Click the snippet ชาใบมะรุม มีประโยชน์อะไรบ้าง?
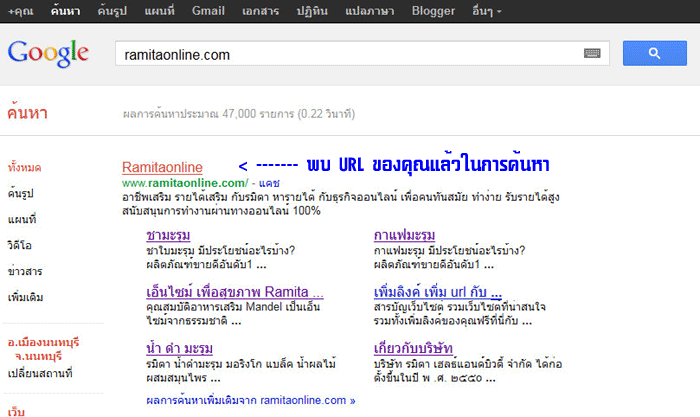The width and height of the screenshot is (700, 417). click(221, 257)
